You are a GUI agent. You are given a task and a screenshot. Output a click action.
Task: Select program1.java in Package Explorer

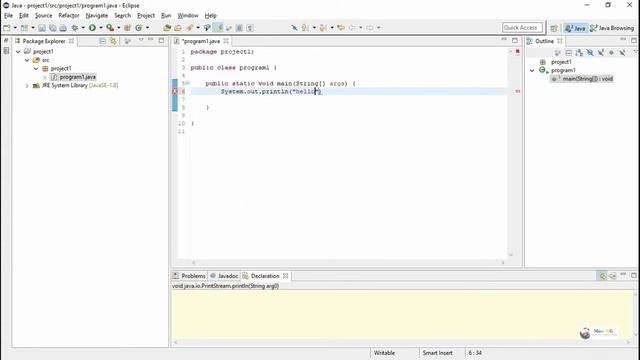pyautogui.click(x=78, y=77)
